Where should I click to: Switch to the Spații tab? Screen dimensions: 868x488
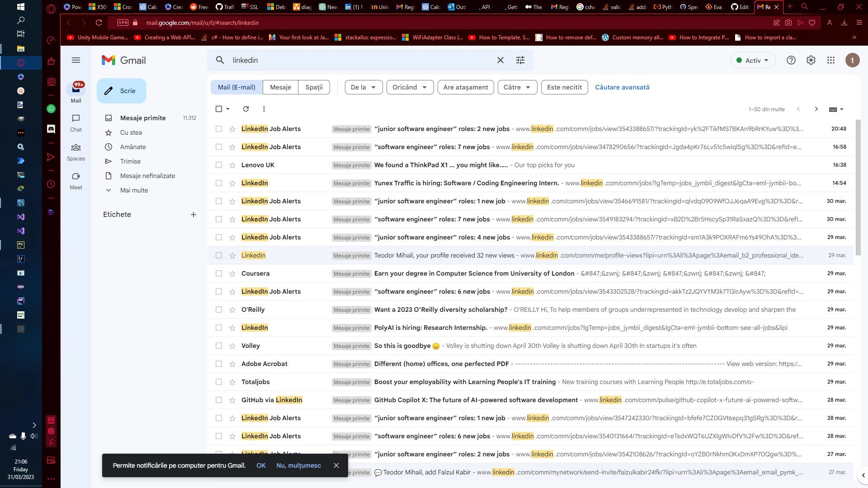pyautogui.click(x=314, y=87)
